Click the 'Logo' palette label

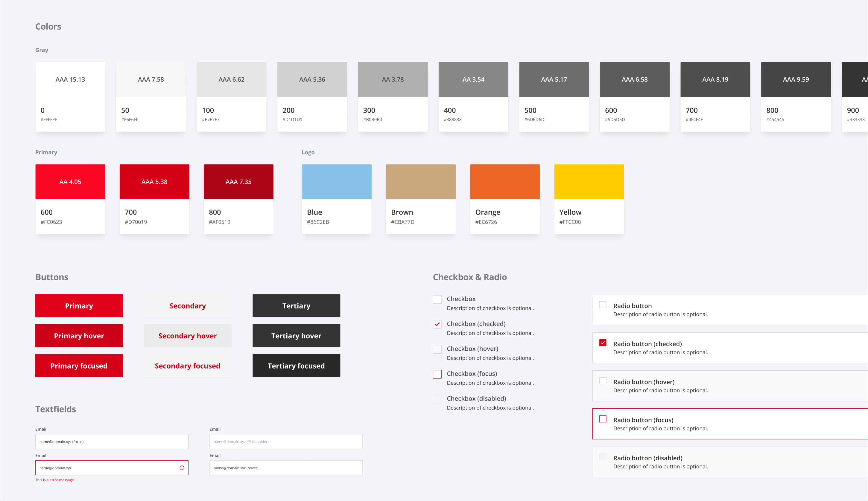click(308, 152)
